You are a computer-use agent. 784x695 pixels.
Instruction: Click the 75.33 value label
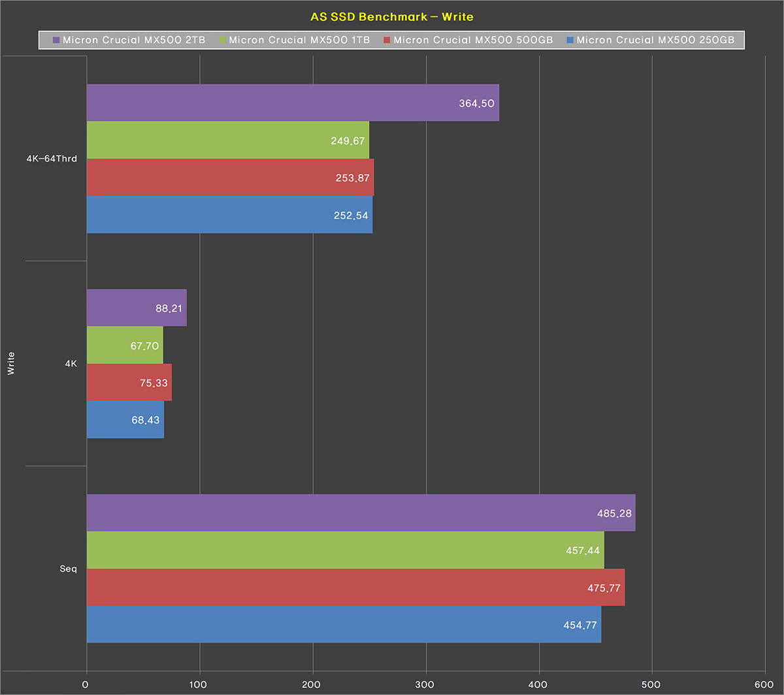[x=154, y=383]
